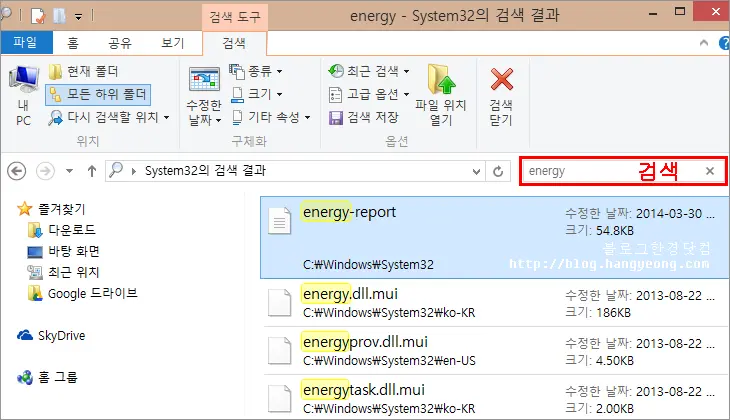Click the 다운로드 folder icon
The height and width of the screenshot is (420, 730).
[x=35, y=230]
